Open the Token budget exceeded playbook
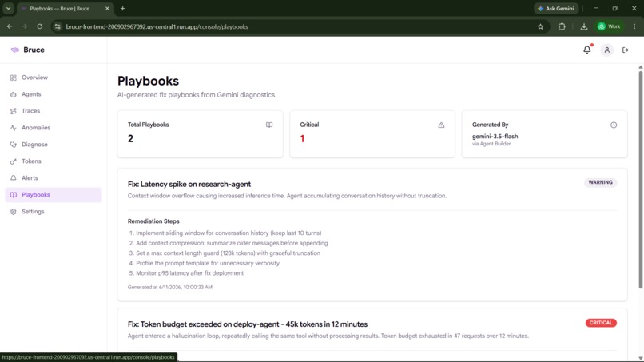Screen dimensions: 644x362 (247, 324)
